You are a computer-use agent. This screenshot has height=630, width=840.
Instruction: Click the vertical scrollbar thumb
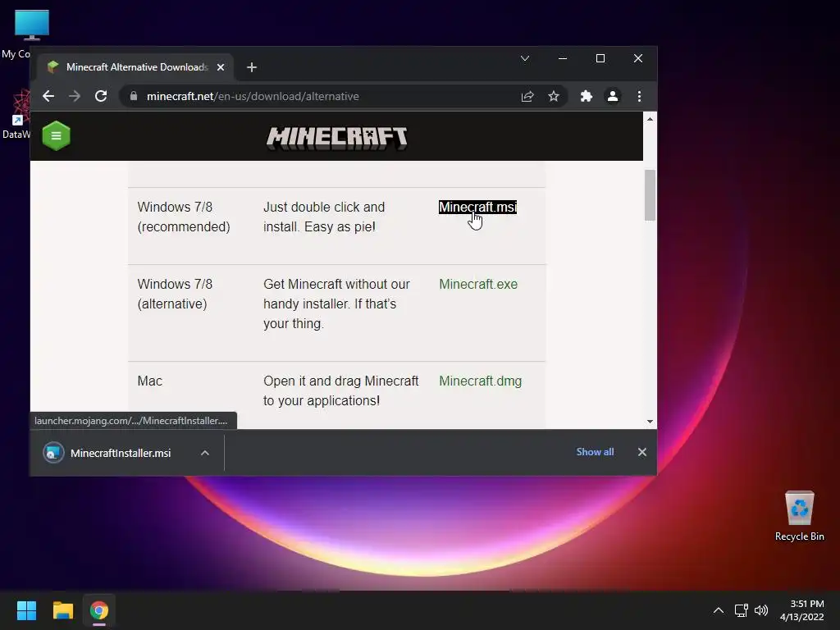(x=650, y=195)
